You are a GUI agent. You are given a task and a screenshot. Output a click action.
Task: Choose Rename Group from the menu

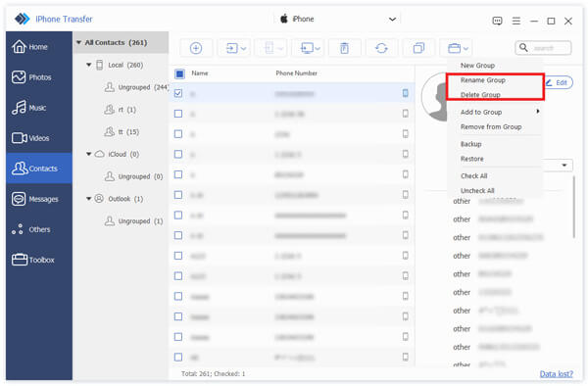click(482, 80)
